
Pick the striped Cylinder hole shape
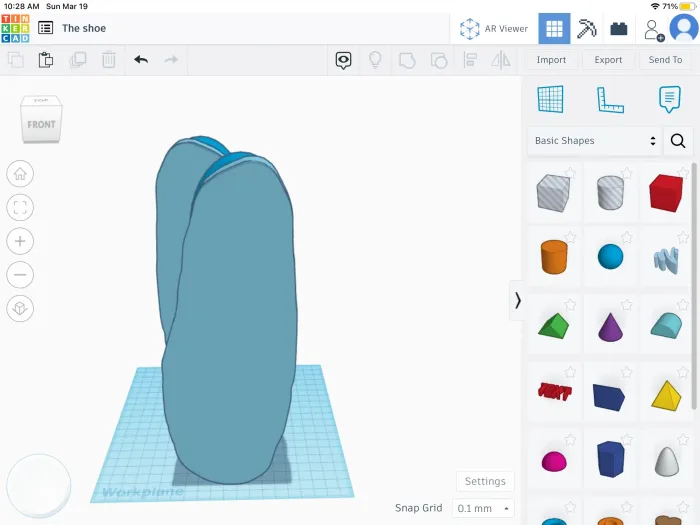click(x=610, y=192)
